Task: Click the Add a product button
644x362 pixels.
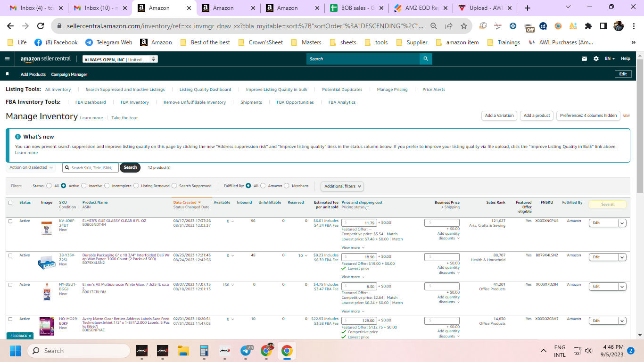Action: point(537,115)
